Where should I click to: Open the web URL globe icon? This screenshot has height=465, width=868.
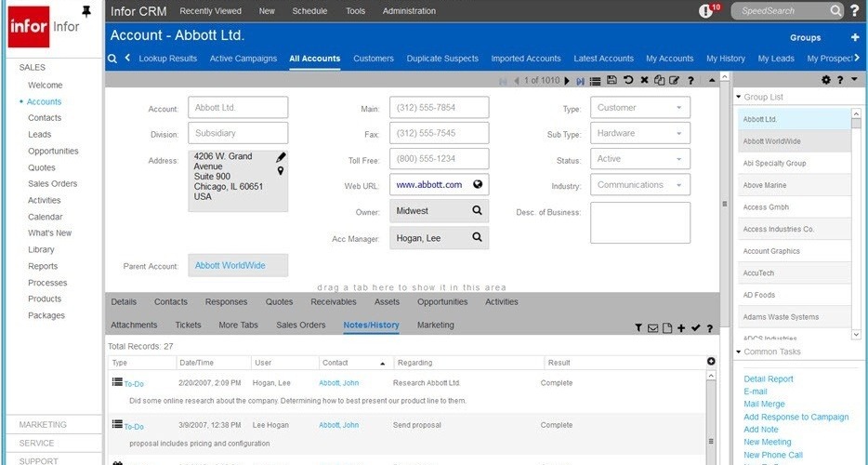[478, 184]
